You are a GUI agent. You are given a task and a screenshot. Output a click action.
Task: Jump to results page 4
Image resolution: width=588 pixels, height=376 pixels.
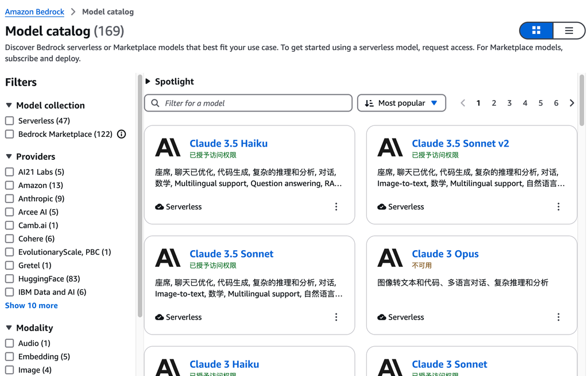click(525, 103)
